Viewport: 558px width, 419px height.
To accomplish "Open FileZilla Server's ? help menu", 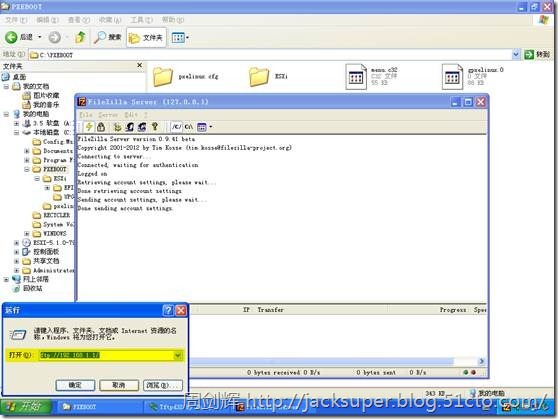I will (x=146, y=115).
